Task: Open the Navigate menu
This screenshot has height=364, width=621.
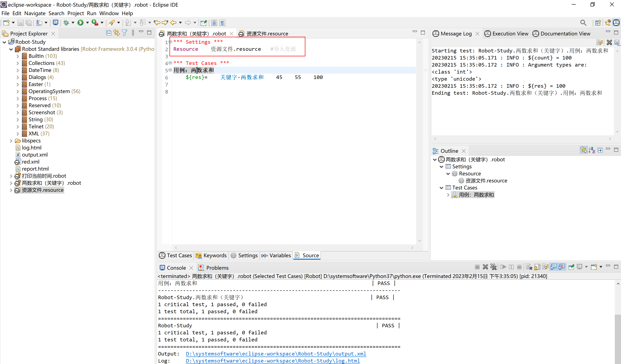Action: tap(35, 13)
